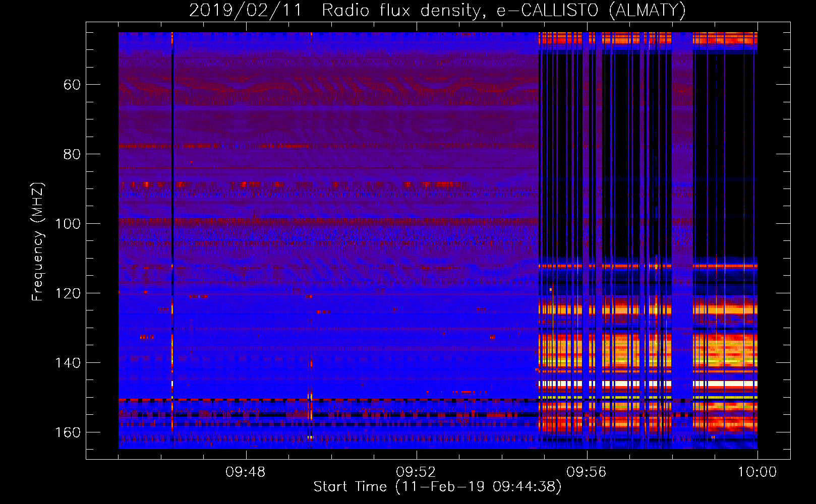
Task: Click the plot title '2019/02/11 Radio flux density'
Action: (x=438, y=11)
